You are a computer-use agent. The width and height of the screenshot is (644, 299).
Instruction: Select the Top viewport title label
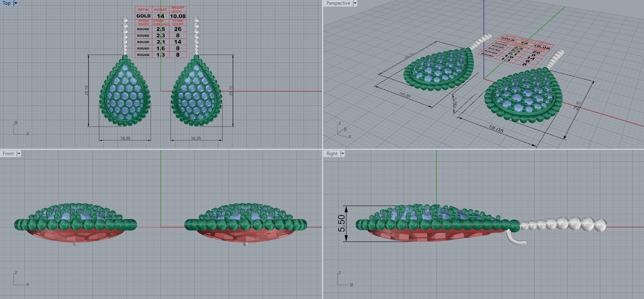tap(7, 3)
